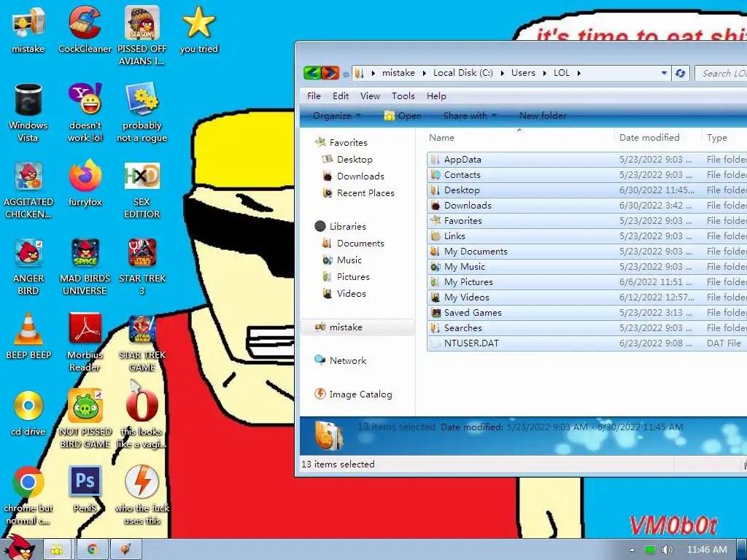Show hidden tray icons arrow
This screenshot has width=747, height=560.
pyautogui.click(x=632, y=550)
